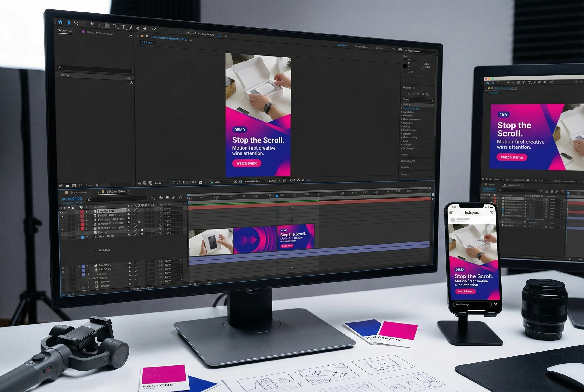Click the rotate undo arrow tool
This screenshot has width=584, height=392.
click(84, 24)
